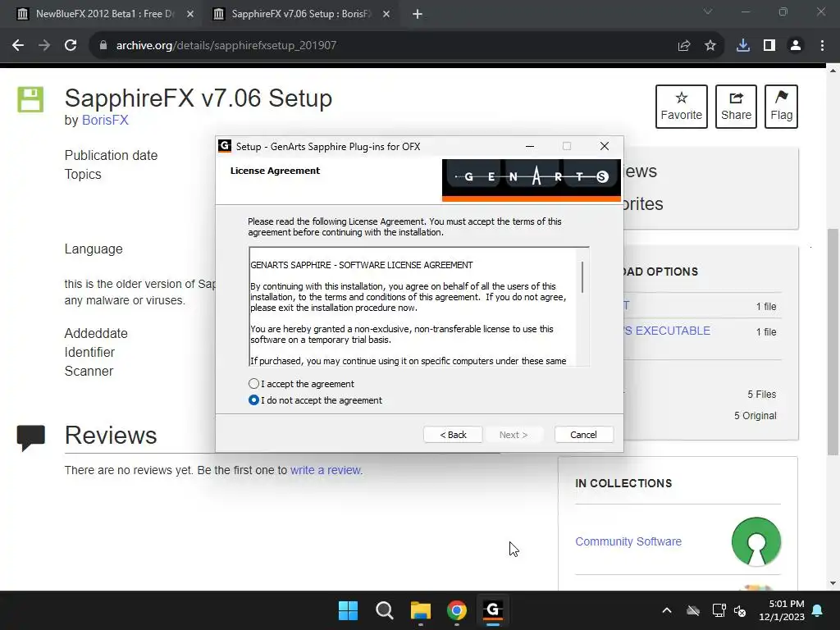Click the Setup dialog G title icon
Image resolution: width=840 pixels, height=630 pixels.
225,146
